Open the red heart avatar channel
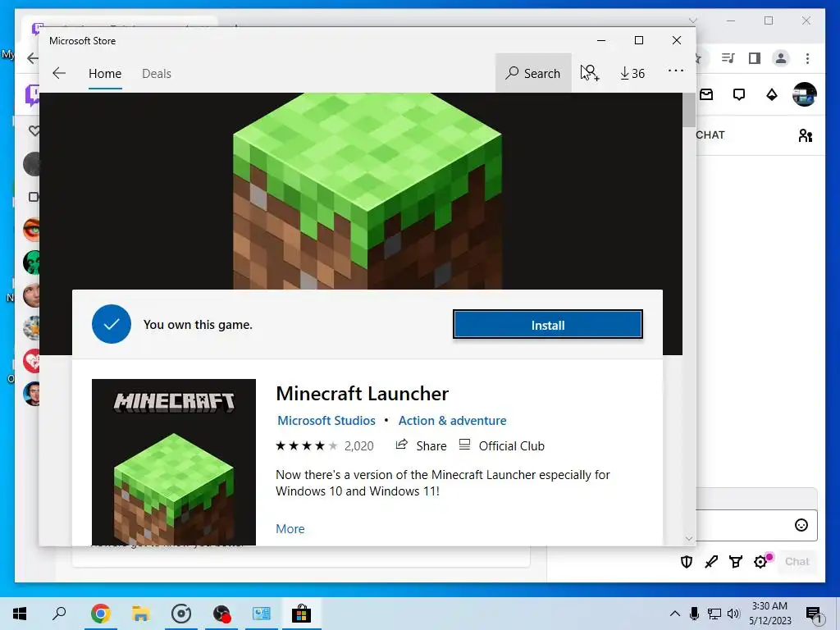Screen dimensions: 840x630 [32, 361]
